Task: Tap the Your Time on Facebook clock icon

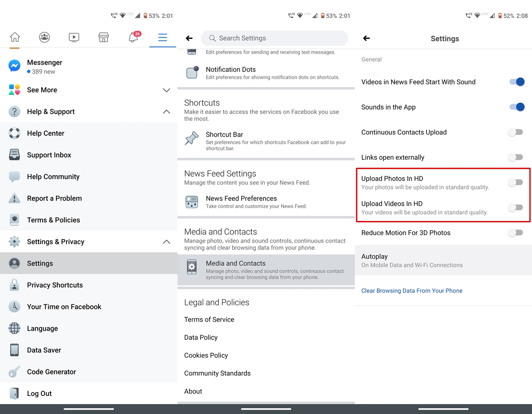Action: click(15, 307)
